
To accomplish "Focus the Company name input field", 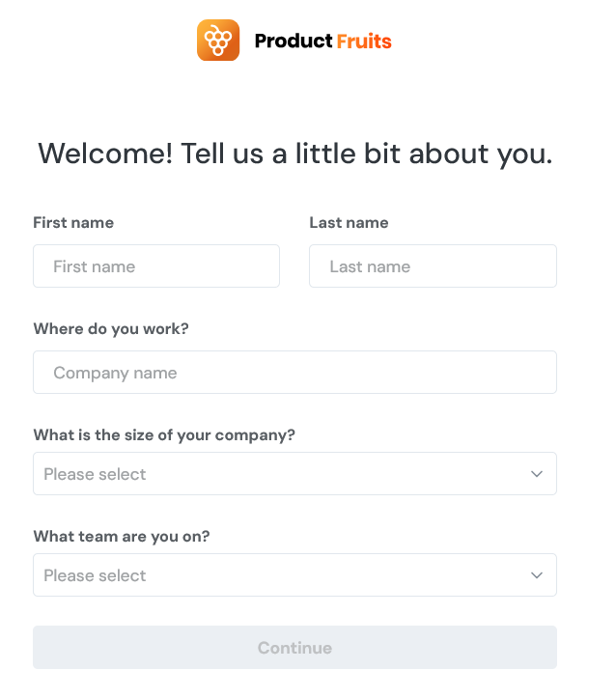I will coord(294,372).
